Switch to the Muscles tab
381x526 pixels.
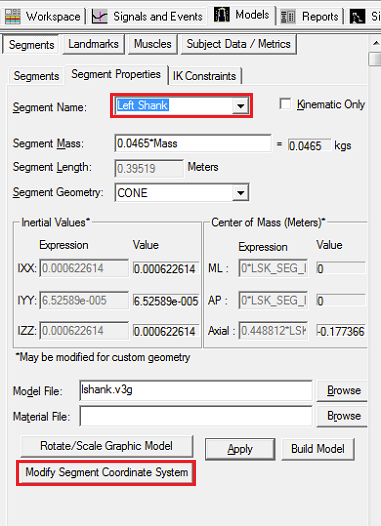coord(153,44)
